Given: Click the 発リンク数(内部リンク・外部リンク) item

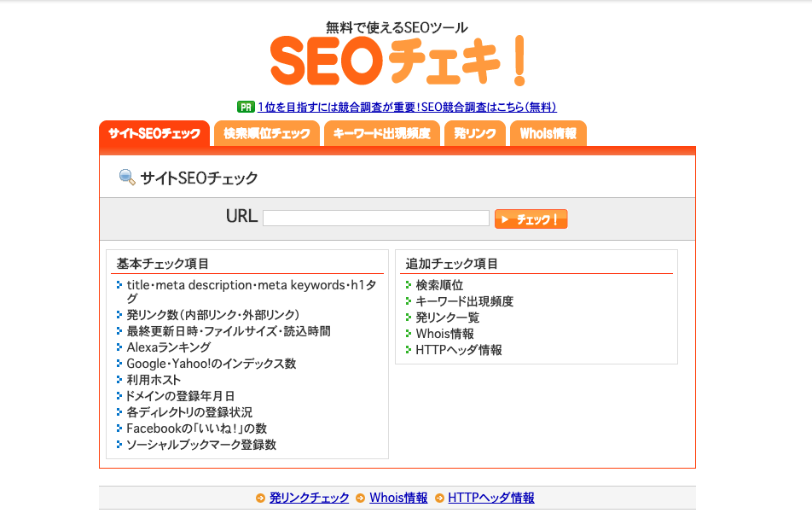Looking at the screenshot, I should tap(213, 314).
